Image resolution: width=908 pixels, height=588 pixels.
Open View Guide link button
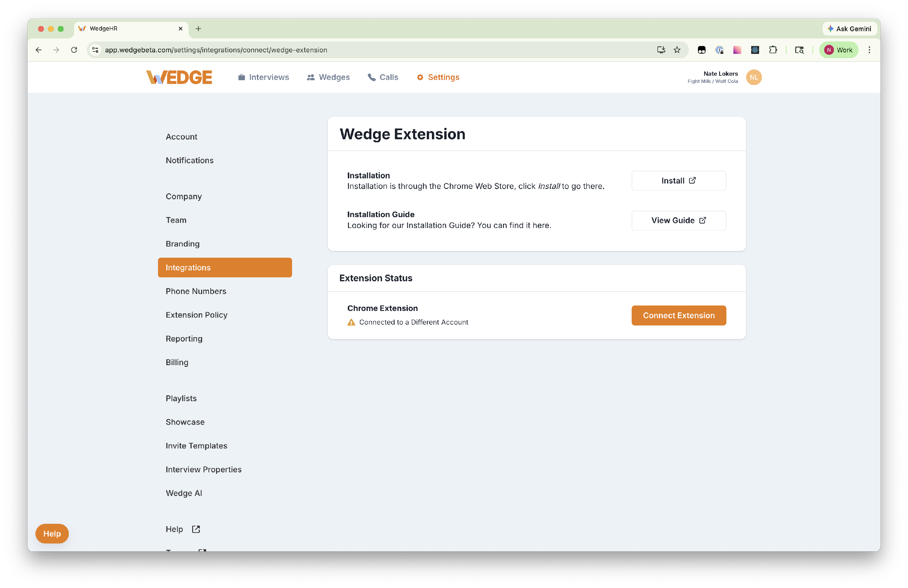(x=678, y=220)
